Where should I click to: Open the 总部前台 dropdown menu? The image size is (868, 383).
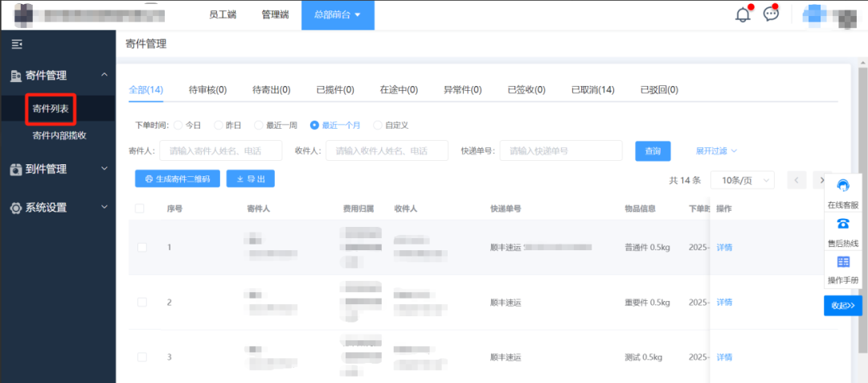click(x=338, y=15)
